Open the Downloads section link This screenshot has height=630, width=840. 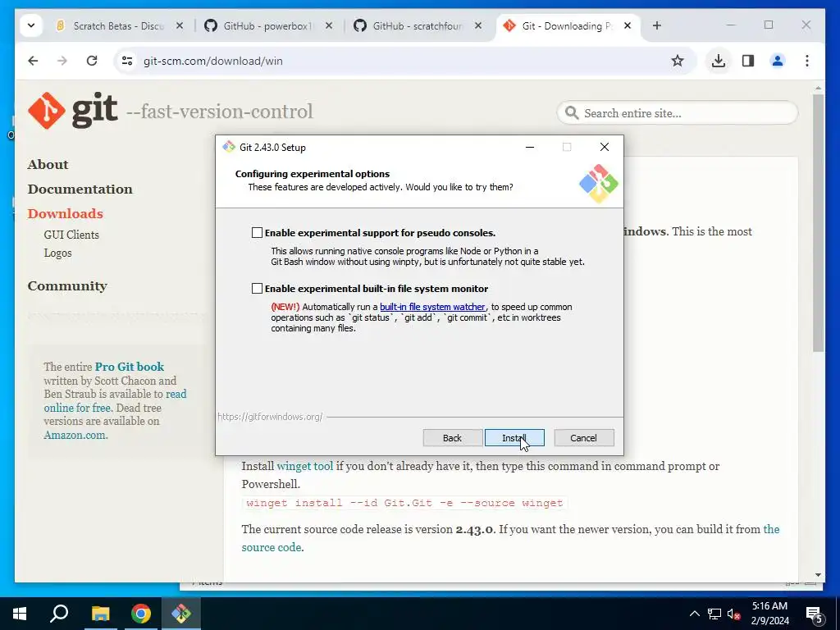pyautogui.click(x=66, y=214)
